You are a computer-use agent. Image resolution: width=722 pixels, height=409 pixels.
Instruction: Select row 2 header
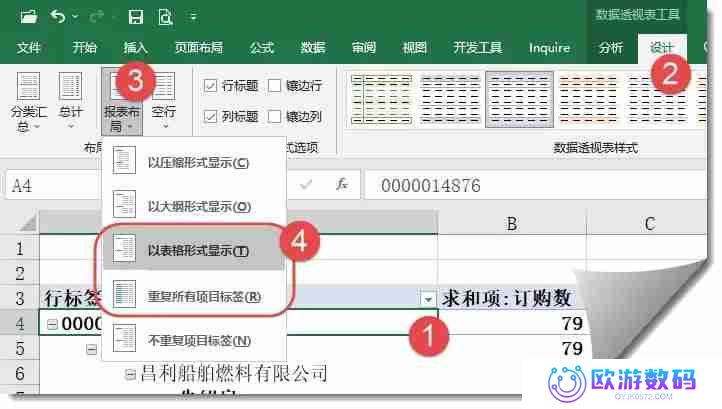[20, 274]
